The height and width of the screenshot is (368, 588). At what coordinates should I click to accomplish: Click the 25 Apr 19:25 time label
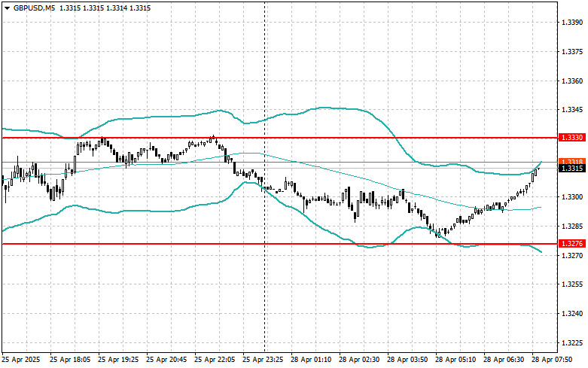click(x=118, y=360)
